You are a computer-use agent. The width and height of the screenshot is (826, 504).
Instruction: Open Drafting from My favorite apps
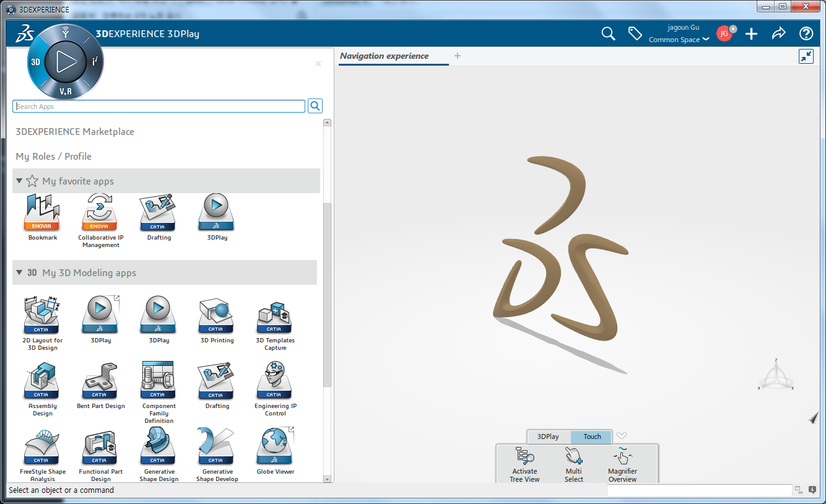[x=159, y=217]
